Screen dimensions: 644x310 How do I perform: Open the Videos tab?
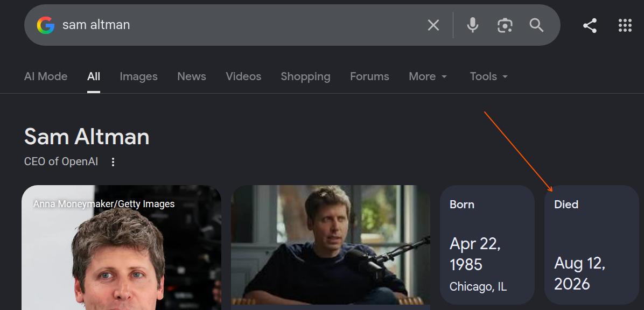coord(243,76)
